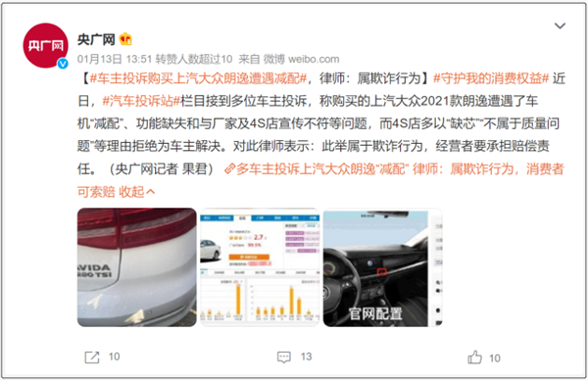Click the 01月13日 13:51 timestamp
588x380 pixels.
coord(115,59)
